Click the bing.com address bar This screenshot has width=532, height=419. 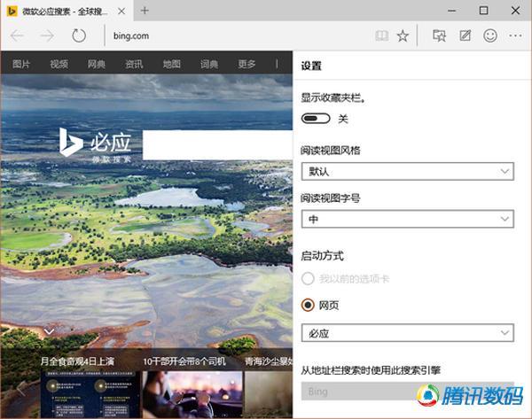[x=231, y=36]
